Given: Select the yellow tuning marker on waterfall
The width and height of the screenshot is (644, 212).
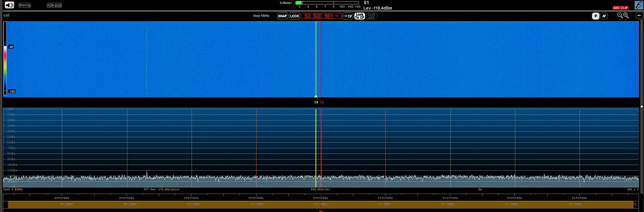Looking at the screenshot, I should pyautogui.click(x=316, y=59).
